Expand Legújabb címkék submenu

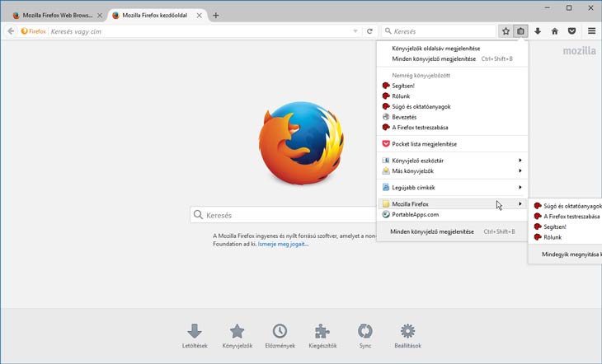452,187
